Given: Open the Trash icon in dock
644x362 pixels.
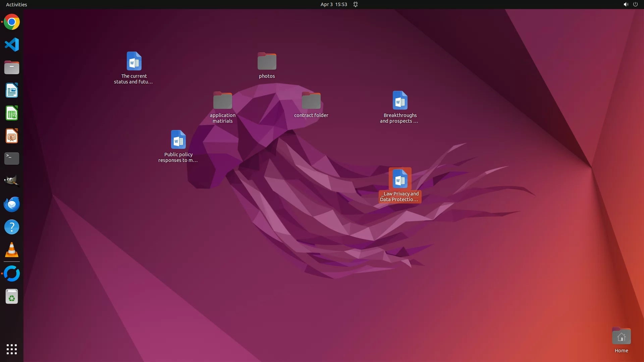Looking at the screenshot, I should tap(12, 297).
